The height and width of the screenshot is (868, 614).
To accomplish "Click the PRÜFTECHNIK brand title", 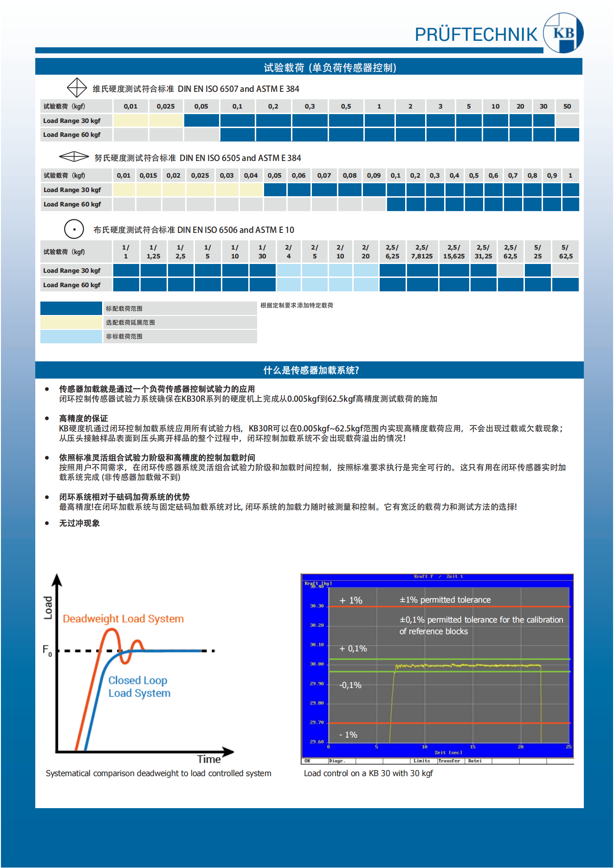I will [x=476, y=35].
